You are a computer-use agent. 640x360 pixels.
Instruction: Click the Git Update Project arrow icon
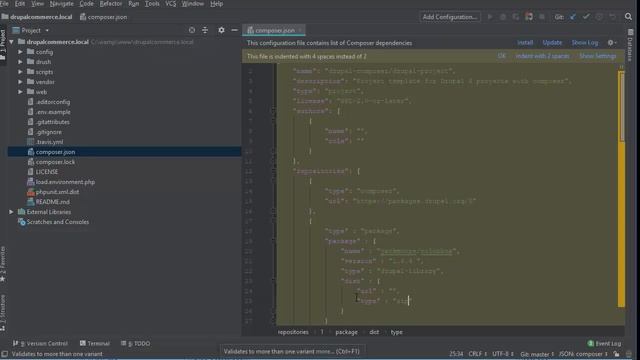coord(573,17)
